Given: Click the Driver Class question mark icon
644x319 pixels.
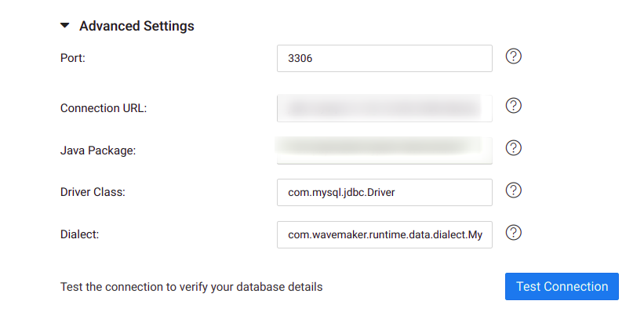Looking at the screenshot, I should (x=514, y=190).
